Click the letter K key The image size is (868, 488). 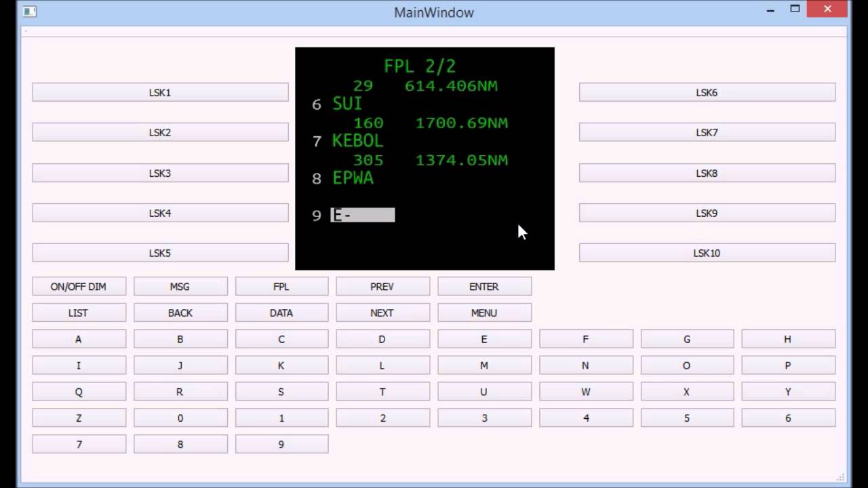click(x=281, y=365)
